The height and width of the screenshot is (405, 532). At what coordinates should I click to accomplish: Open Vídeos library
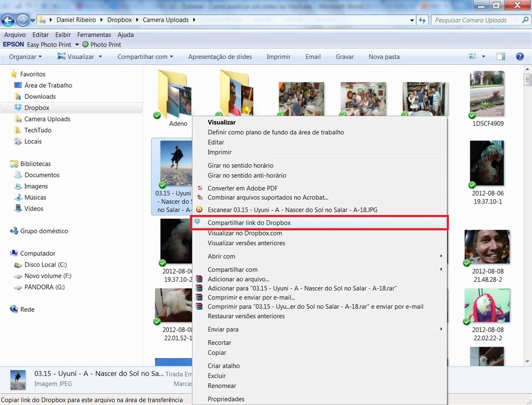click(x=34, y=208)
